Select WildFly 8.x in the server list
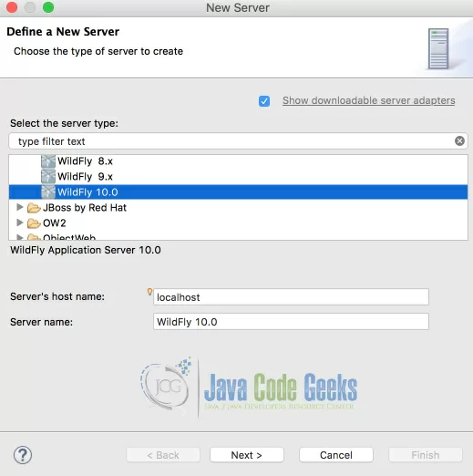 pyautogui.click(x=238, y=161)
